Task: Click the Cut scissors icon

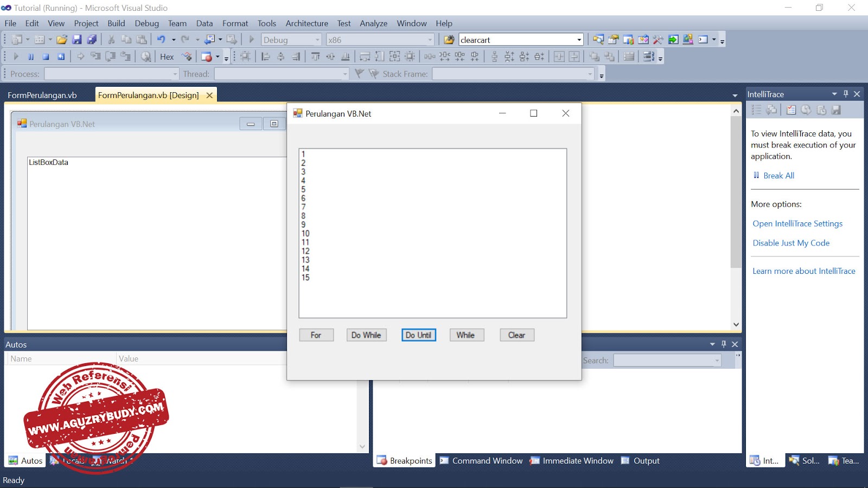Action: click(x=111, y=40)
